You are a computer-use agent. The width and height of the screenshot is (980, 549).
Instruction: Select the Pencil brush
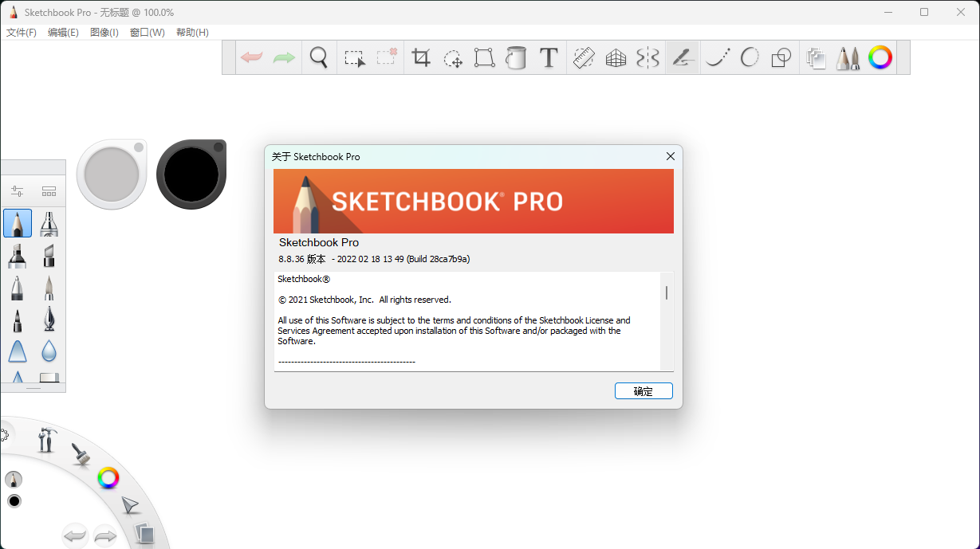pyautogui.click(x=18, y=223)
